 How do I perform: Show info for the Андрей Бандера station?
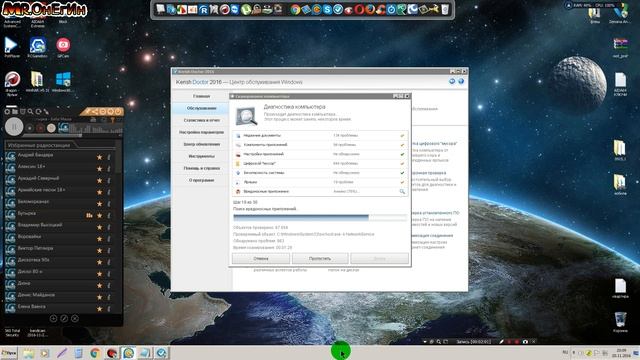click(x=109, y=157)
